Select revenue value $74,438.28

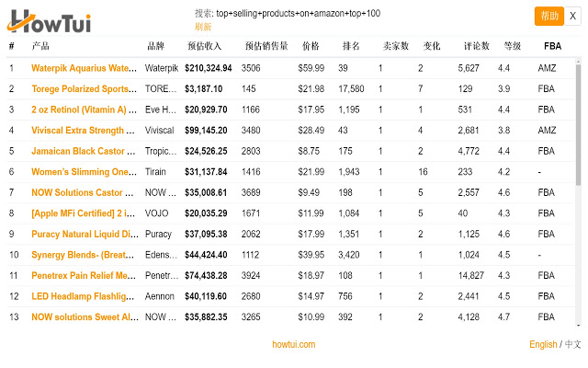pos(206,276)
